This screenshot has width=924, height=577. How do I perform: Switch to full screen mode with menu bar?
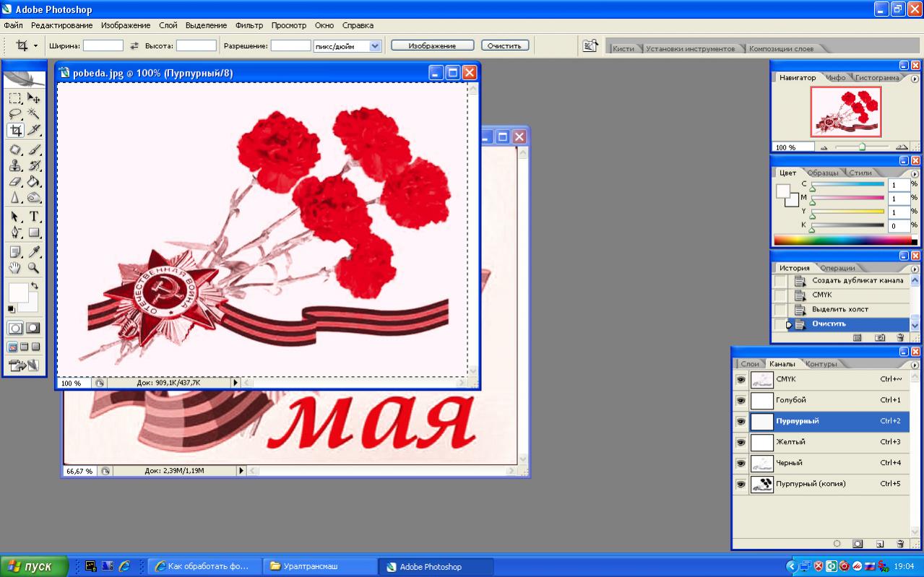pos(24,347)
